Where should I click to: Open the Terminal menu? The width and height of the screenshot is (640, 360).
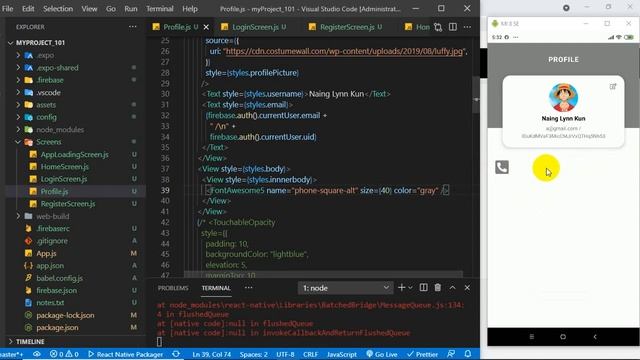pos(160,9)
